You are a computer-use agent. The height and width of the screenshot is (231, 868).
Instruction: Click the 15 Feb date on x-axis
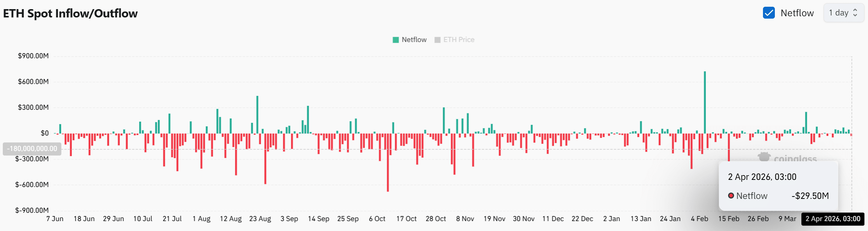[x=728, y=219]
